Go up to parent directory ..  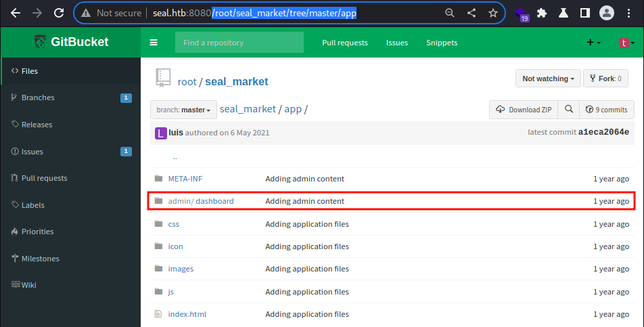click(175, 157)
